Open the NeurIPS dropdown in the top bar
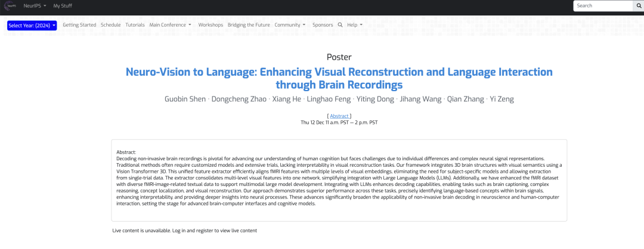This screenshot has width=644, height=249. pyautogui.click(x=35, y=6)
